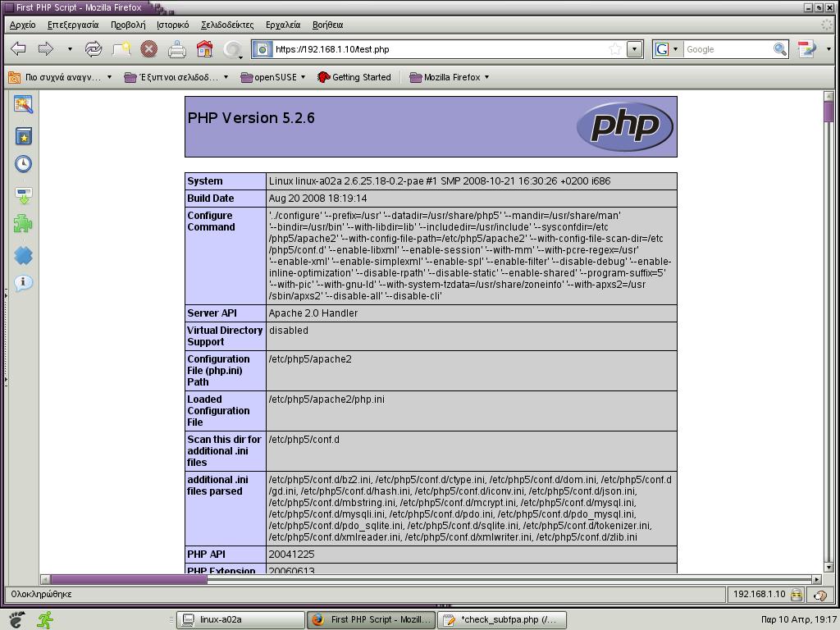Open the info bubble sidebar icon
Image resolution: width=840 pixels, height=630 pixels.
[x=23, y=282]
